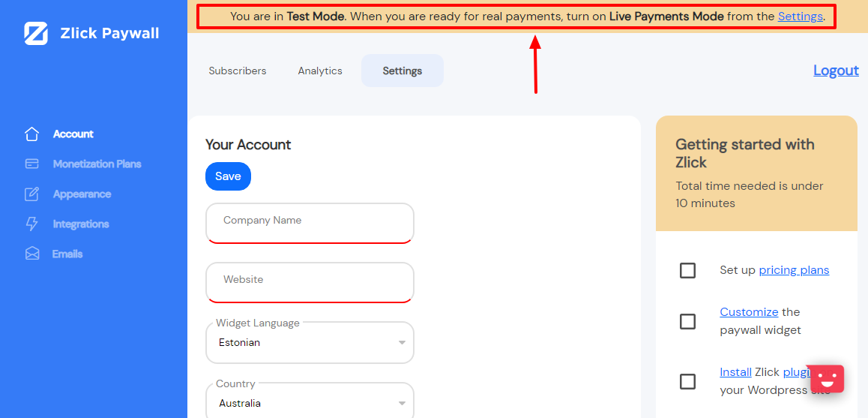Open the red chat widget icon
This screenshot has width=868, height=418.
pos(827,378)
